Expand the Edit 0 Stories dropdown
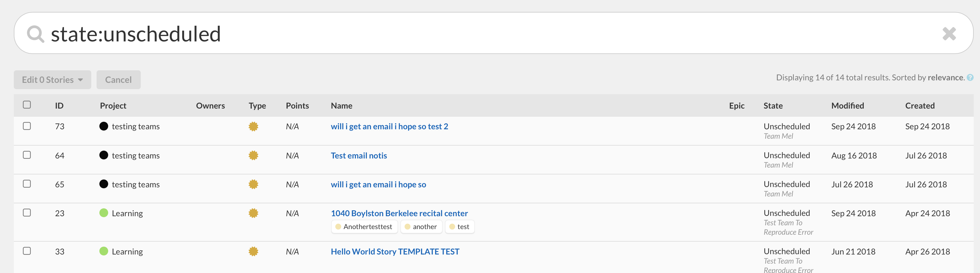Viewport: 980px width, 273px height. [x=52, y=80]
